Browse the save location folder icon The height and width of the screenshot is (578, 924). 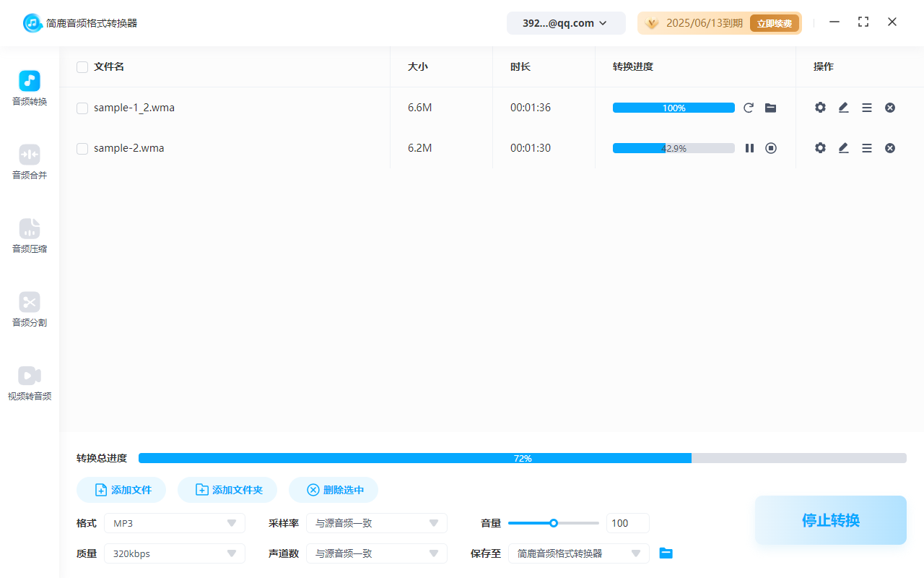tap(666, 553)
